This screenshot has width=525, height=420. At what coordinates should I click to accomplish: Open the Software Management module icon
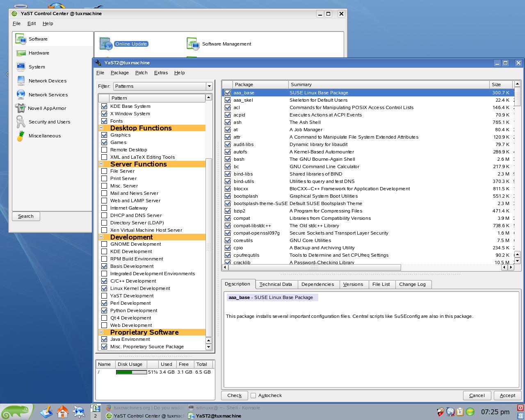pos(192,43)
